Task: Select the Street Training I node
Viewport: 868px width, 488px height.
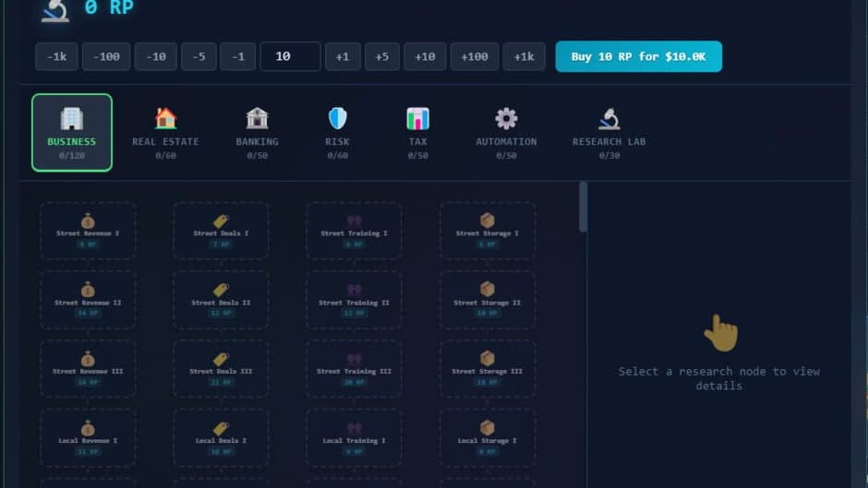Action: pos(355,231)
